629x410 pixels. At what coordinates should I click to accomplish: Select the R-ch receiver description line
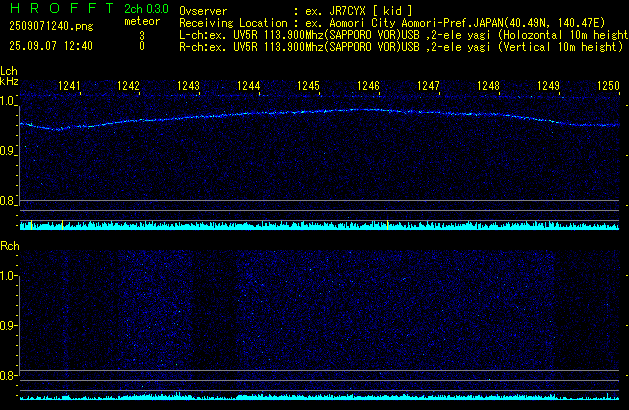[401, 47]
